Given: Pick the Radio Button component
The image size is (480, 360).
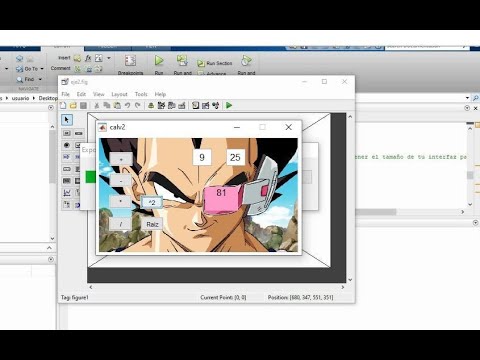Looking at the screenshot, I should tap(67, 145).
